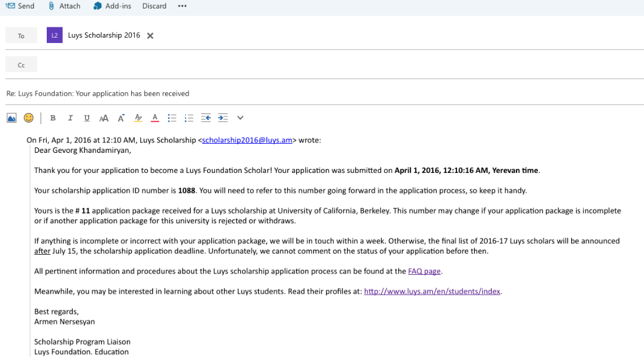Apply text highlight color
Viewport: 644px width, 364px height.
tap(138, 118)
